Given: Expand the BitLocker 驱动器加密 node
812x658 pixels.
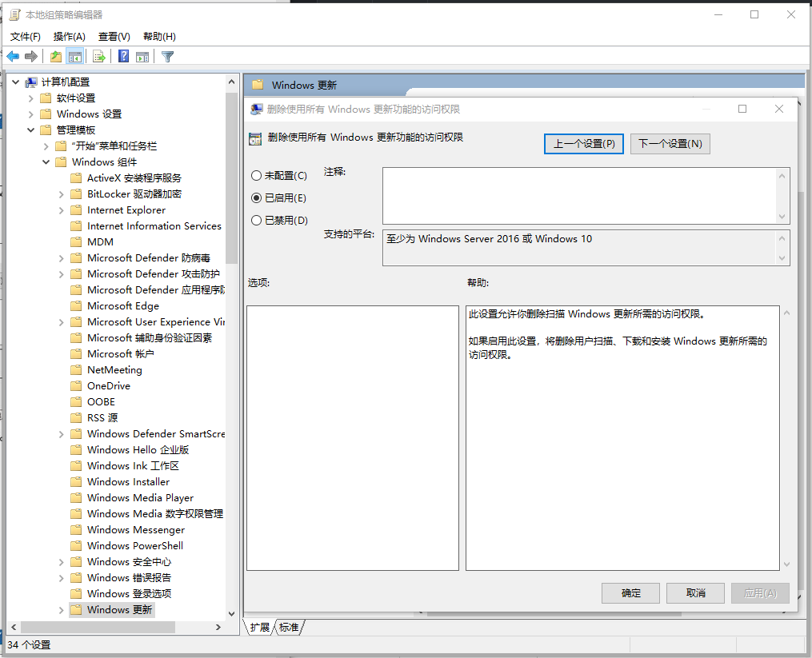Looking at the screenshot, I should pyautogui.click(x=61, y=194).
